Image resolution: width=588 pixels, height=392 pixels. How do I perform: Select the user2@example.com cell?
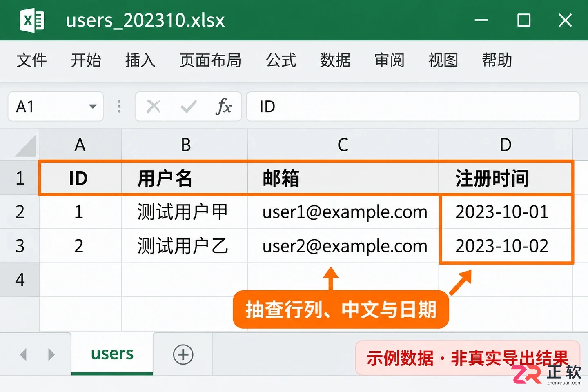pyautogui.click(x=343, y=246)
